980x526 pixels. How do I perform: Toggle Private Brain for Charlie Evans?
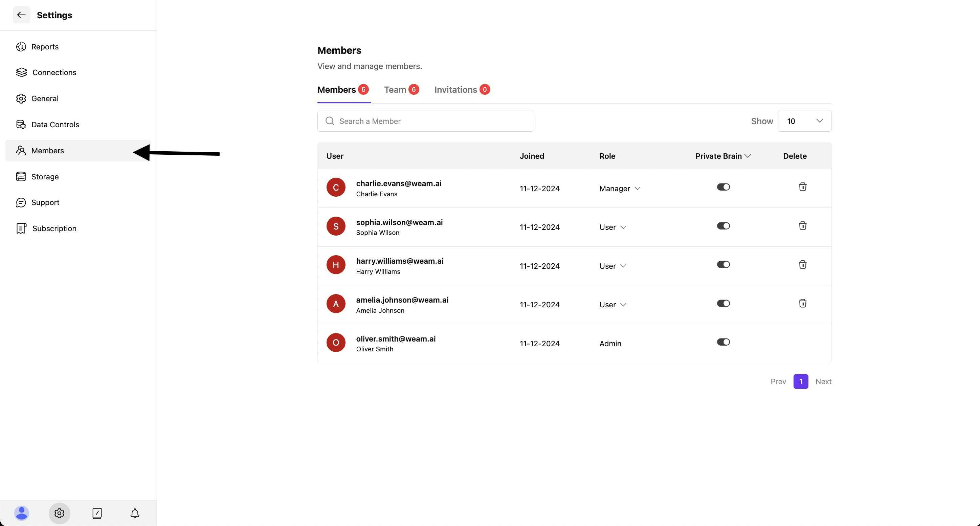coord(723,187)
